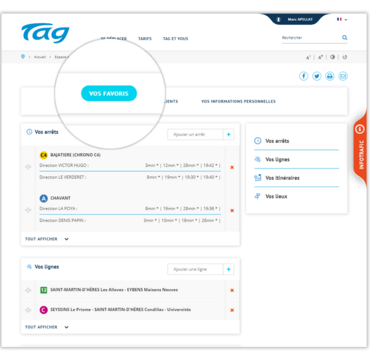Click the BAJATIERE (CHRONO C4) stop name

75,155
